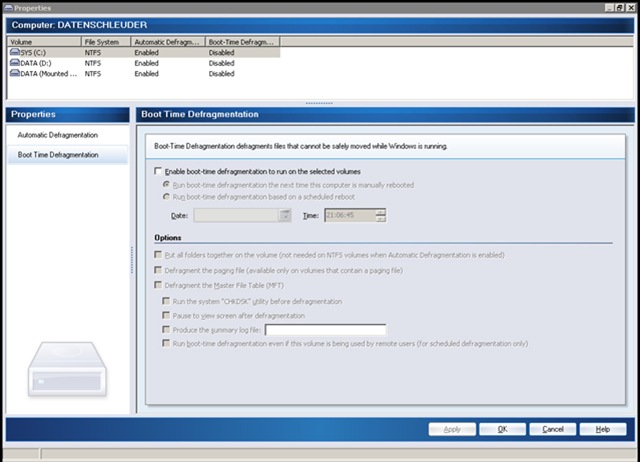Click the SYS (C:) drive icon

[x=15, y=52]
